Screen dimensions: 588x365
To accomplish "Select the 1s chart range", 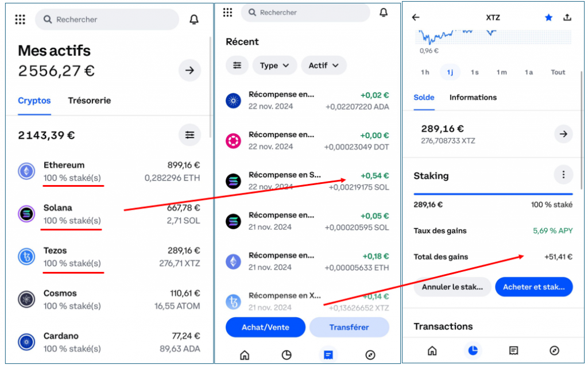I will pos(475,72).
